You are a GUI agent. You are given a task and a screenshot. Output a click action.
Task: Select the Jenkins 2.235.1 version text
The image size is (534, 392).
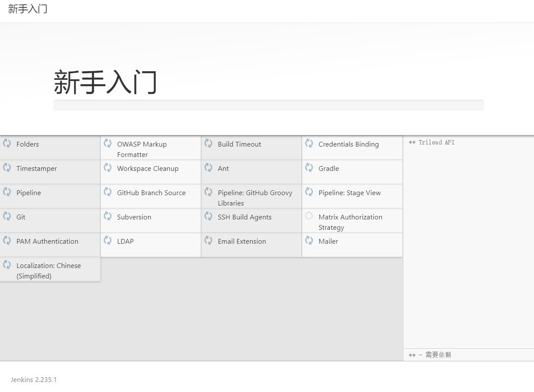[x=34, y=380]
